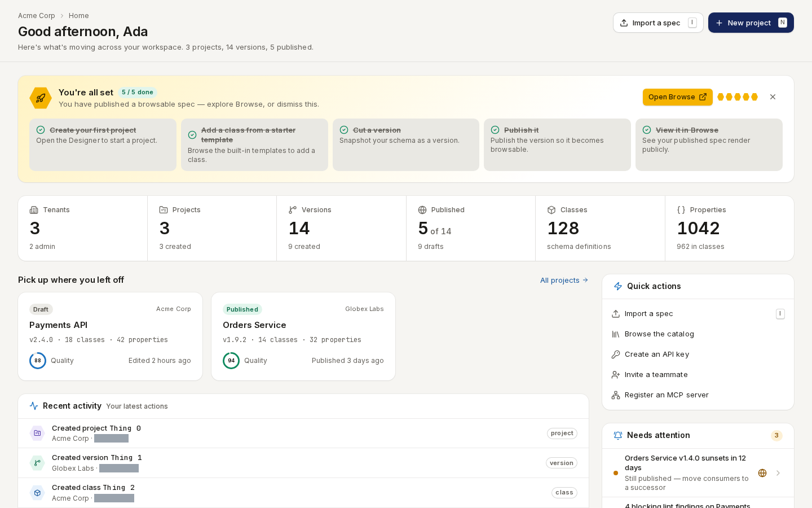Open the Home breadcrumb

click(79, 16)
